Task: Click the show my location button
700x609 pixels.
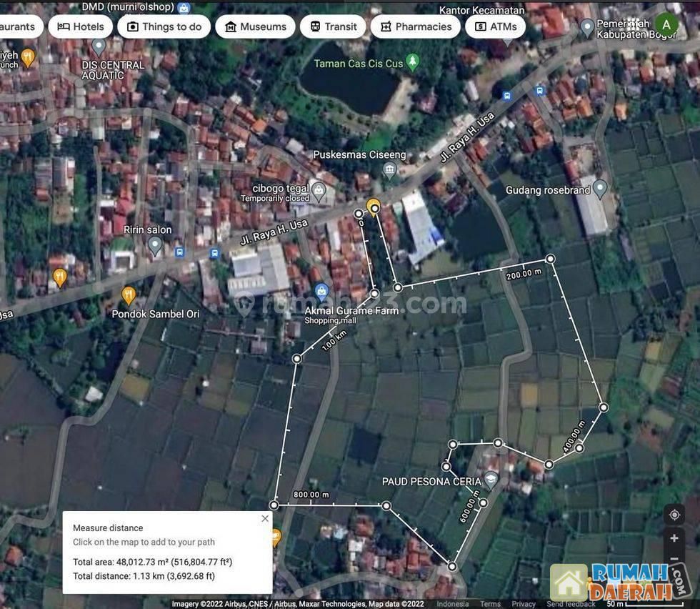Action: coord(674,515)
